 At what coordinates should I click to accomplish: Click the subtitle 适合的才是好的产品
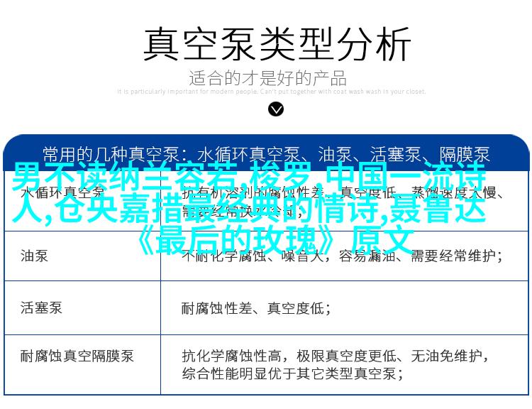267,78
